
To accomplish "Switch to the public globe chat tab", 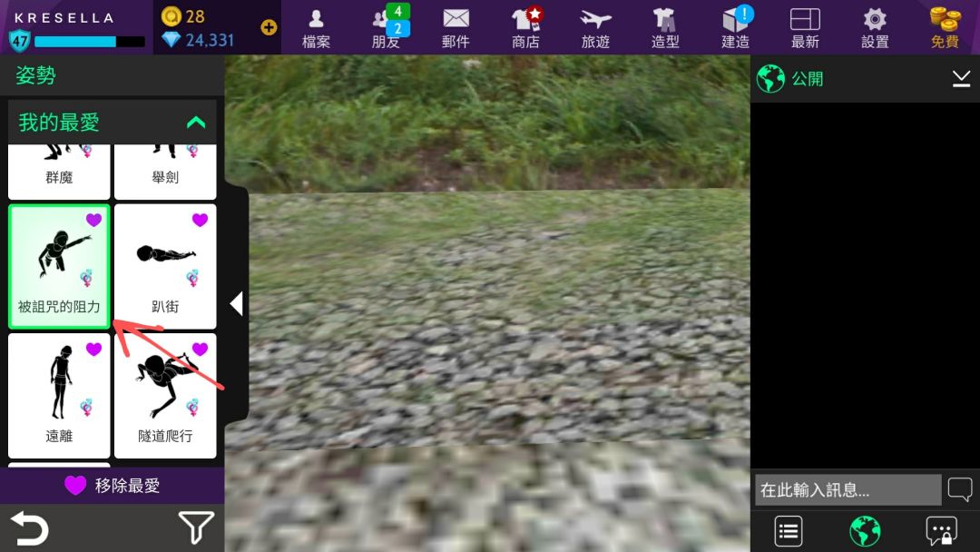I will click(x=865, y=531).
